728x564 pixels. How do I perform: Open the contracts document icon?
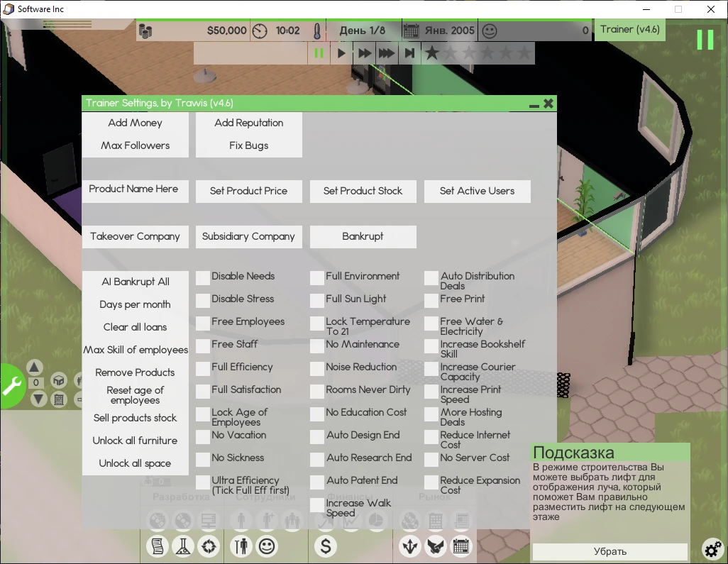pos(158,546)
